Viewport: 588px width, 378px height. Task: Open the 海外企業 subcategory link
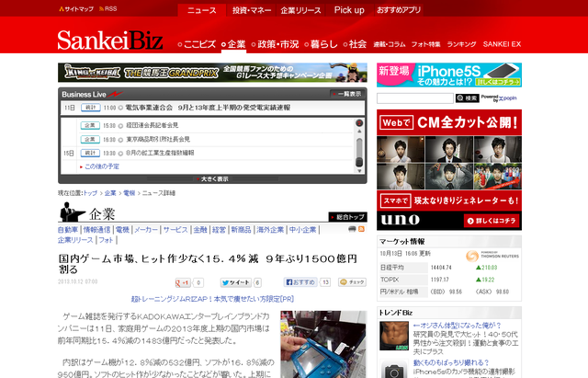[270, 230]
